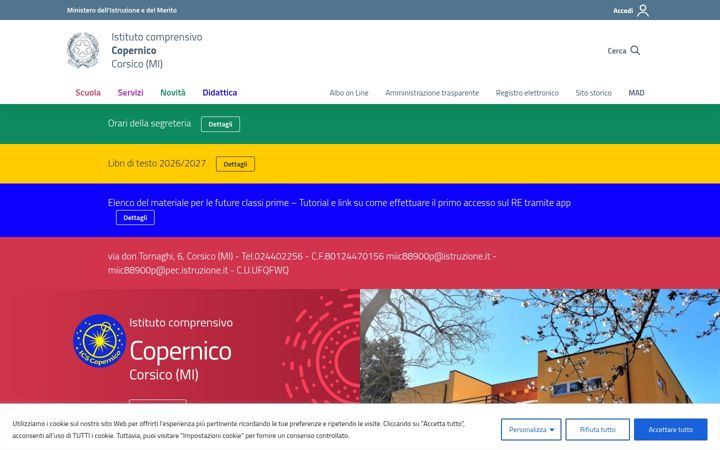Click Ministero dell'Istruzione e del Merito link
Screen dimensions: 720x450
pyautogui.click(x=121, y=10)
